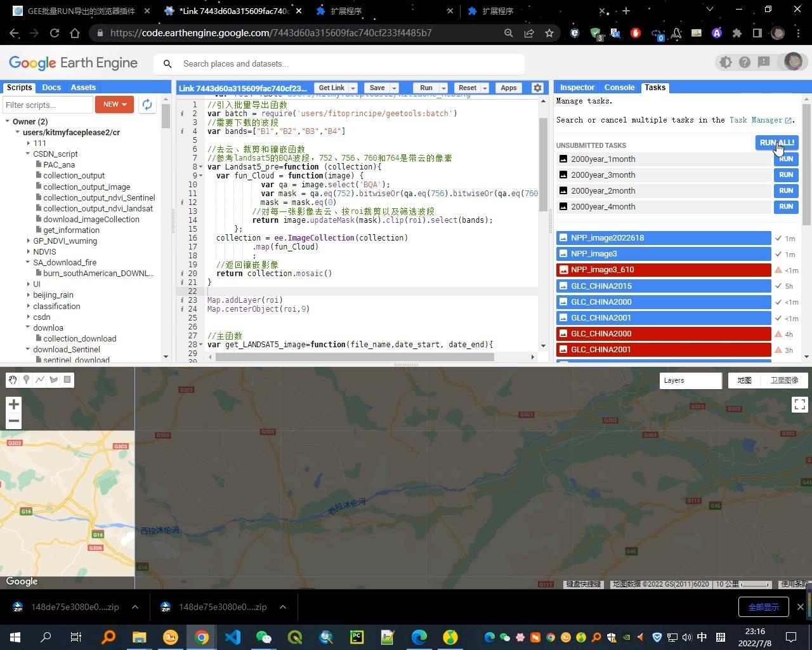Image resolution: width=812 pixels, height=650 pixels.
Task: Select the point marker drawing tool
Action: (26, 380)
